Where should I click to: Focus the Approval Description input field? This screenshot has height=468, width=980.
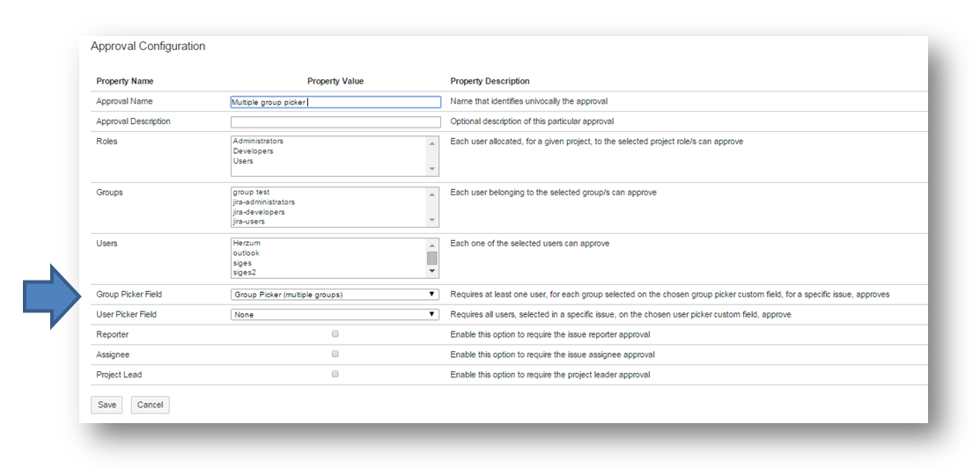[335, 122]
